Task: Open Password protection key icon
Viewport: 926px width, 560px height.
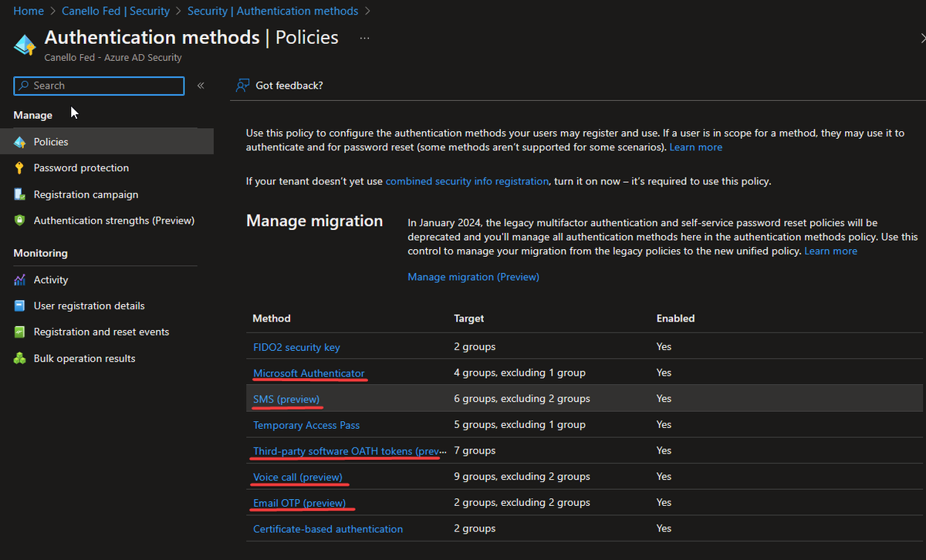Action: tap(19, 168)
